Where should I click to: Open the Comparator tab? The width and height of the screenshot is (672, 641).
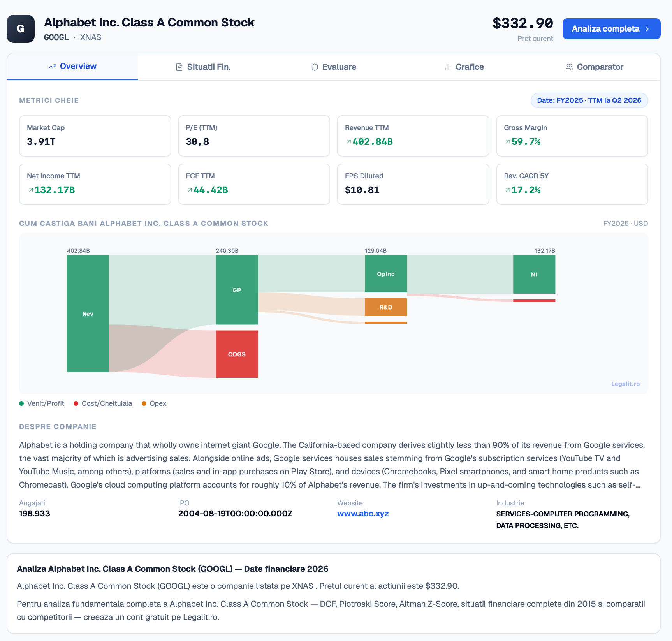point(595,67)
